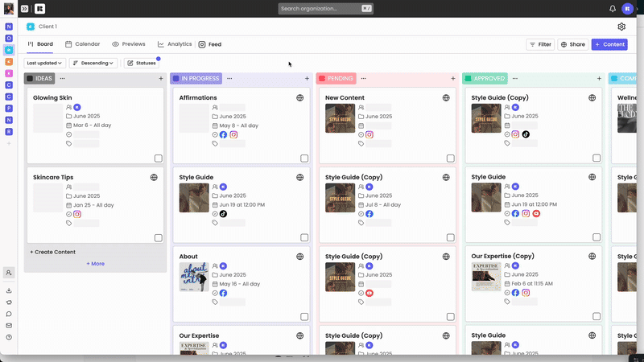The image size is (644, 362).
Task: Open the mail icon in the left sidebar
Action: coord(9,326)
